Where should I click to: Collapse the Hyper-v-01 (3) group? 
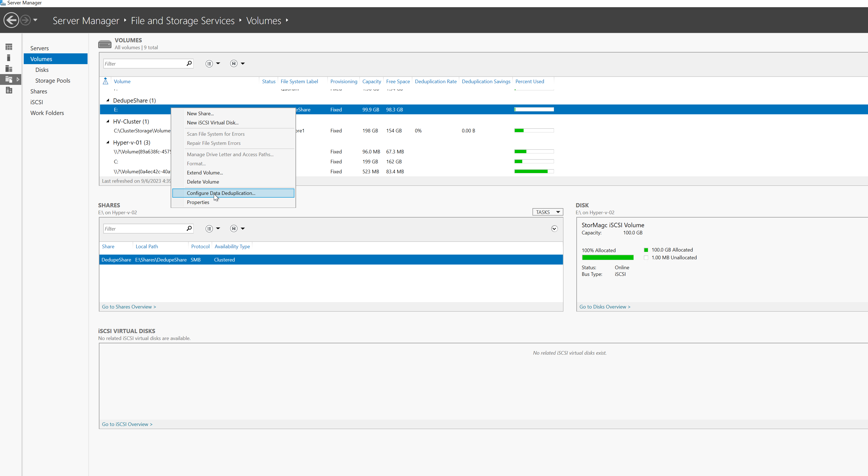click(108, 142)
